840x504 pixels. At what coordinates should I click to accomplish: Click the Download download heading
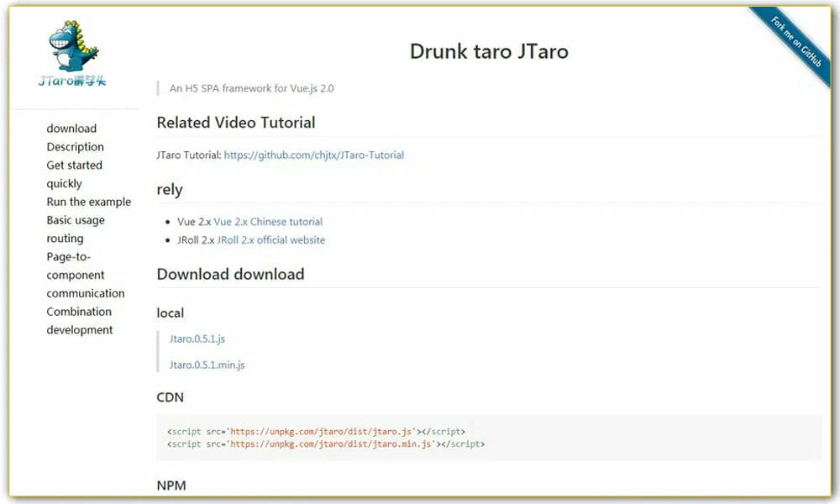(x=230, y=275)
